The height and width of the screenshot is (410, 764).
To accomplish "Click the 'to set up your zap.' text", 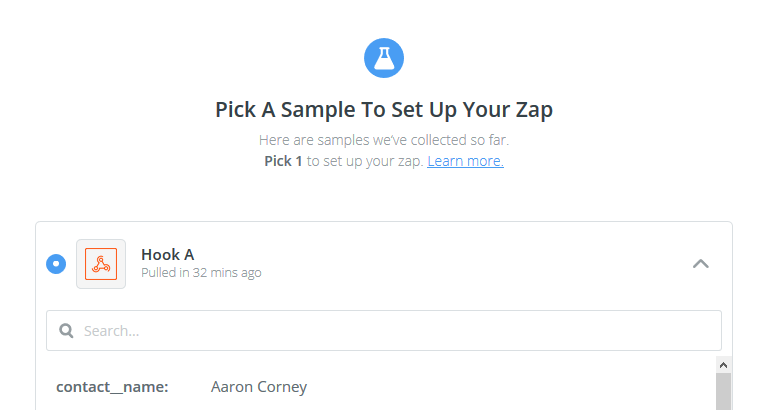I will (x=365, y=161).
